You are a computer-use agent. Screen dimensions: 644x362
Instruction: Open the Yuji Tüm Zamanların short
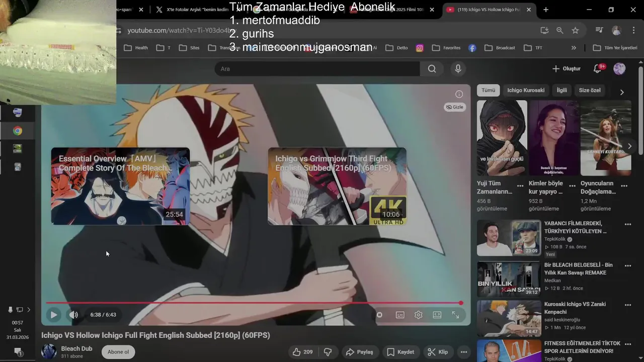tap(502, 138)
